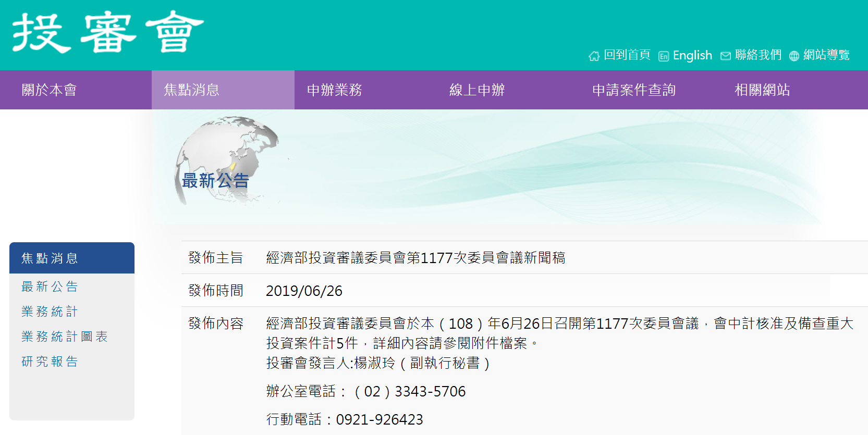
Task: Switch site to English
Action: pos(692,55)
